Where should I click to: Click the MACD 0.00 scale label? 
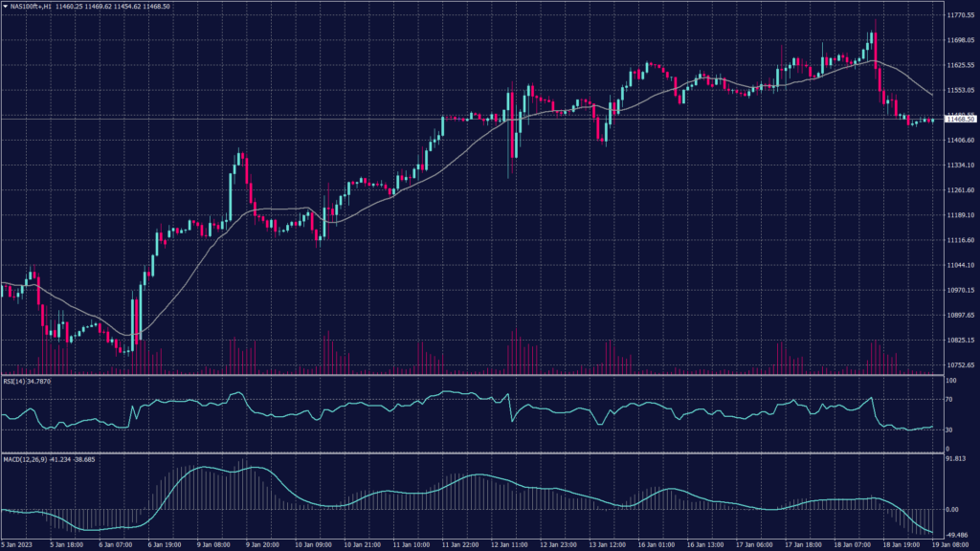tap(953, 510)
